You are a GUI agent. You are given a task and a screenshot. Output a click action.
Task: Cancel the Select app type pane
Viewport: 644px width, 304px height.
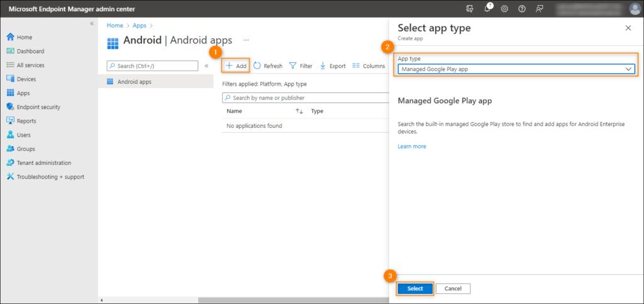coord(453,288)
